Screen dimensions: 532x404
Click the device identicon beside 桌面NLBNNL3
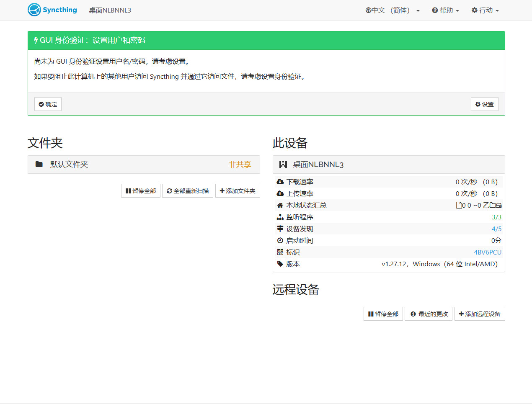click(283, 165)
